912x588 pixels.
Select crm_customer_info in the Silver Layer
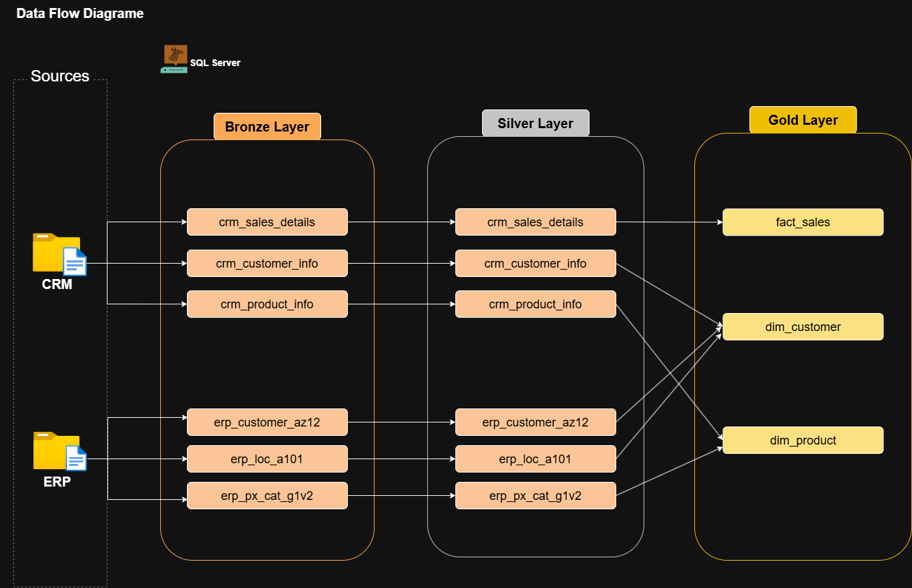pos(535,263)
